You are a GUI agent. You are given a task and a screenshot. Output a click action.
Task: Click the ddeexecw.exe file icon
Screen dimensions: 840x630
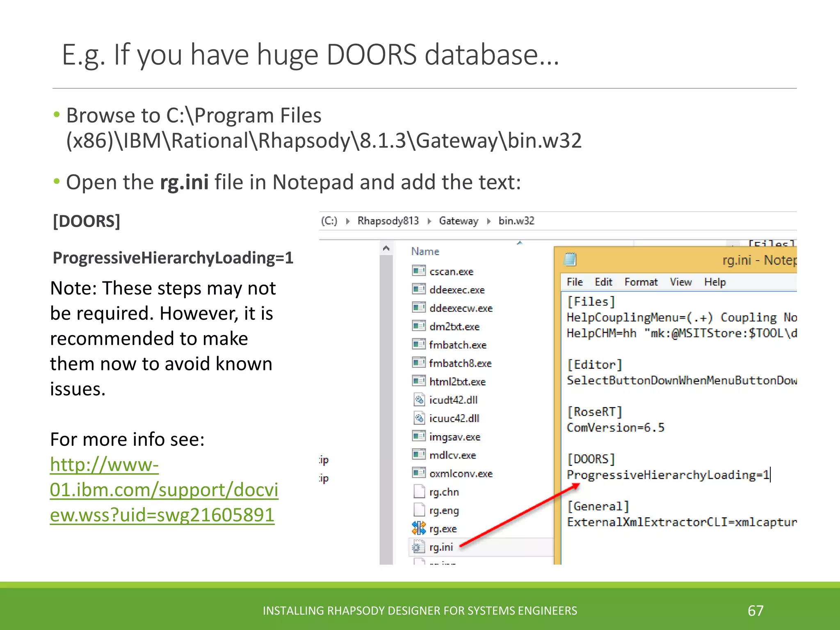tap(418, 308)
